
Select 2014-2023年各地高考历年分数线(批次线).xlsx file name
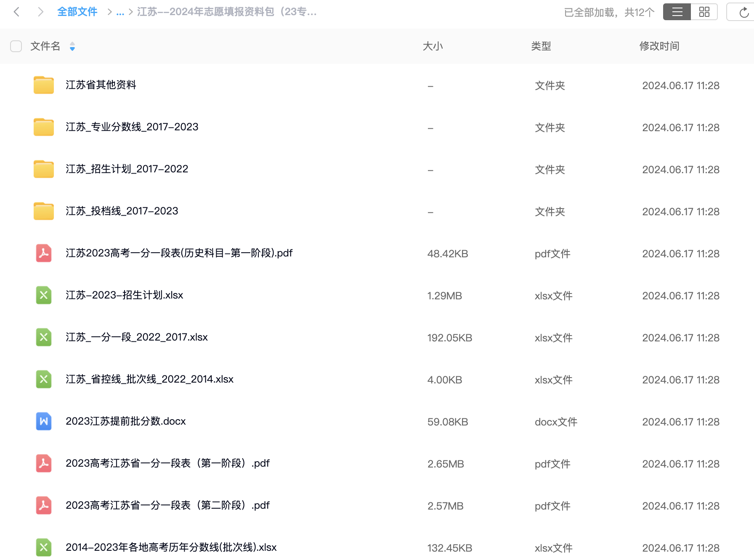[x=171, y=547]
